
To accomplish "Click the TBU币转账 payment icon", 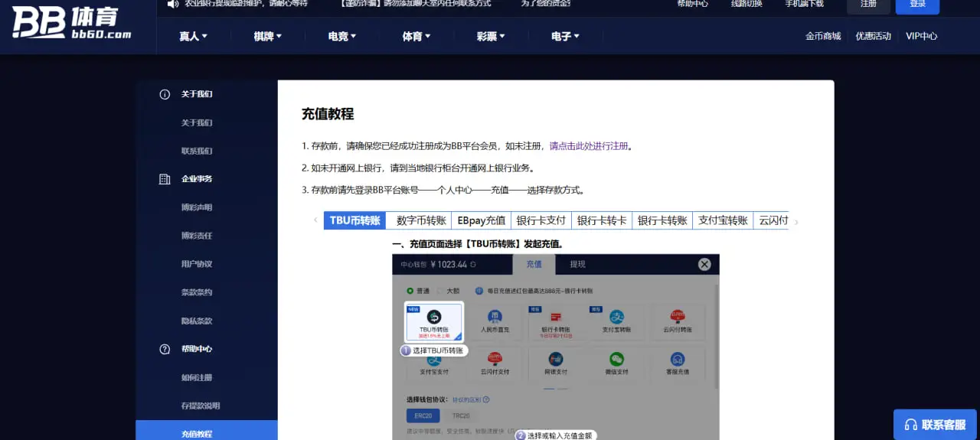I will click(x=433, y=317).
